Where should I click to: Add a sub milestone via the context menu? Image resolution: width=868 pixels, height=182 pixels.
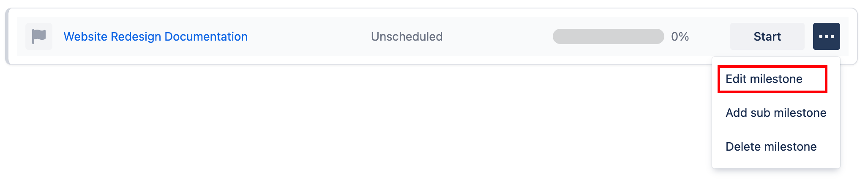click(775, 113)
